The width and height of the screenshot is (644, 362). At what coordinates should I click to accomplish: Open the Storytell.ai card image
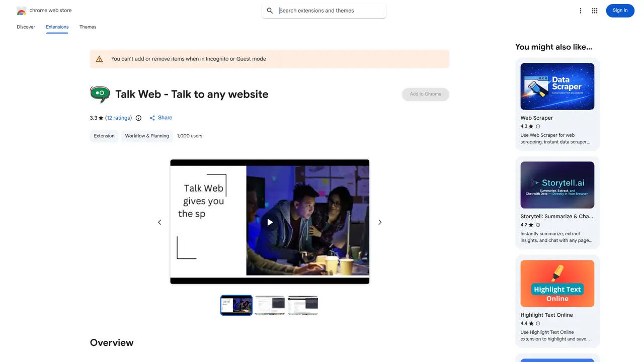[557, 185]
